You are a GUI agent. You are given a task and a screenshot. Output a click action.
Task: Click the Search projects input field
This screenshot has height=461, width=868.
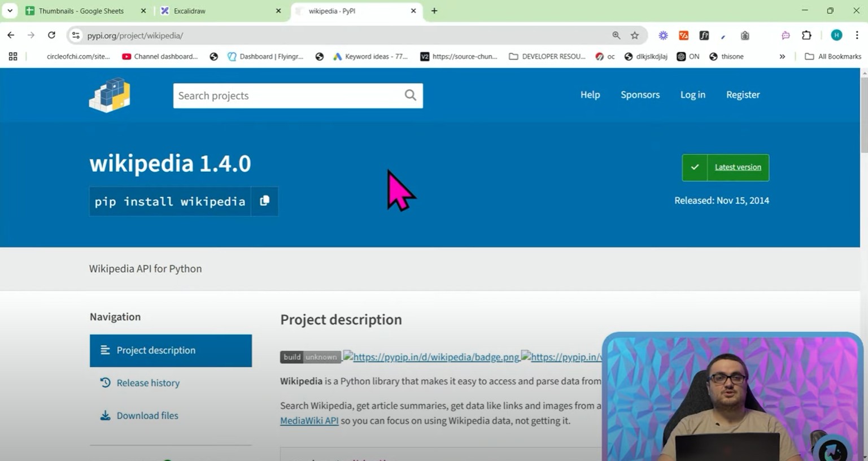point(288,95)
